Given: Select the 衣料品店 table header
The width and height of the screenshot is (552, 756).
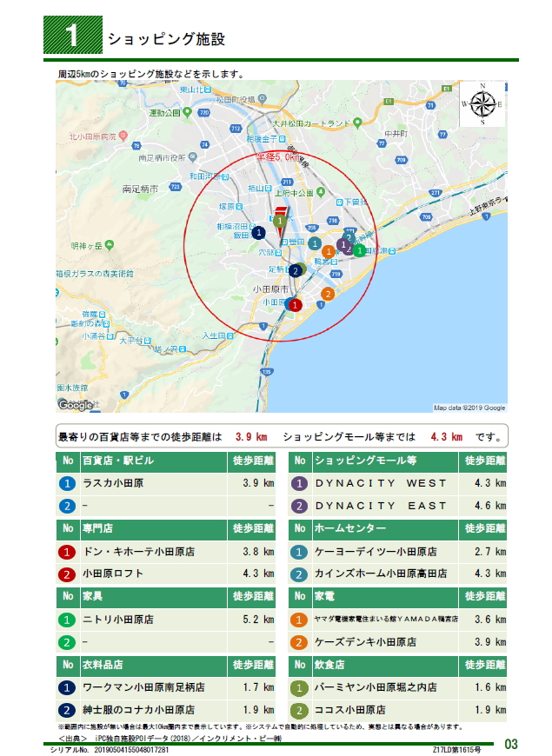Looking at the screenshot, I should point(103,665).
